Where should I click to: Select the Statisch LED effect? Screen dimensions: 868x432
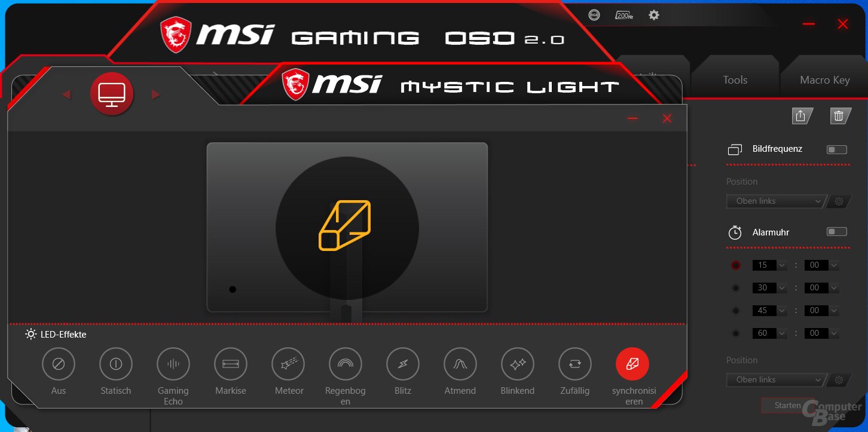coord(116,363)
